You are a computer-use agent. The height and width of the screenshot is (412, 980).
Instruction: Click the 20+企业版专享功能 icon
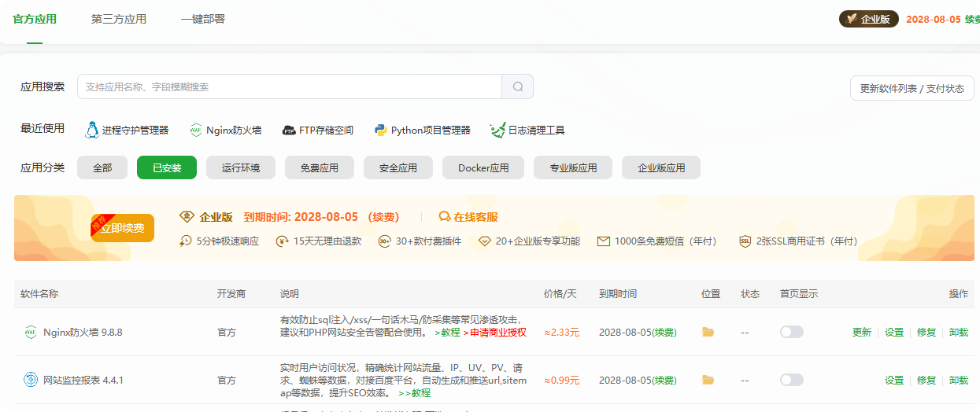485,241
